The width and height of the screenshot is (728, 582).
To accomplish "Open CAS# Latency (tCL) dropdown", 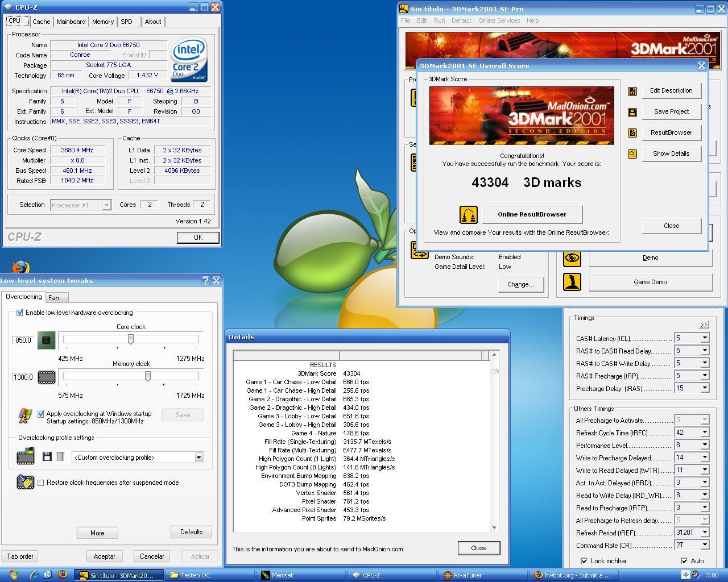I will tap(705, 338).
